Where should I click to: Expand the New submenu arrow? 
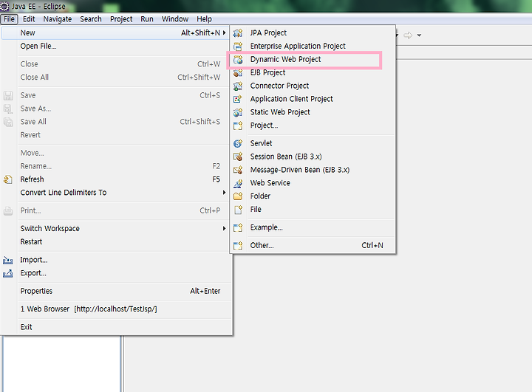tap(224, 33)
